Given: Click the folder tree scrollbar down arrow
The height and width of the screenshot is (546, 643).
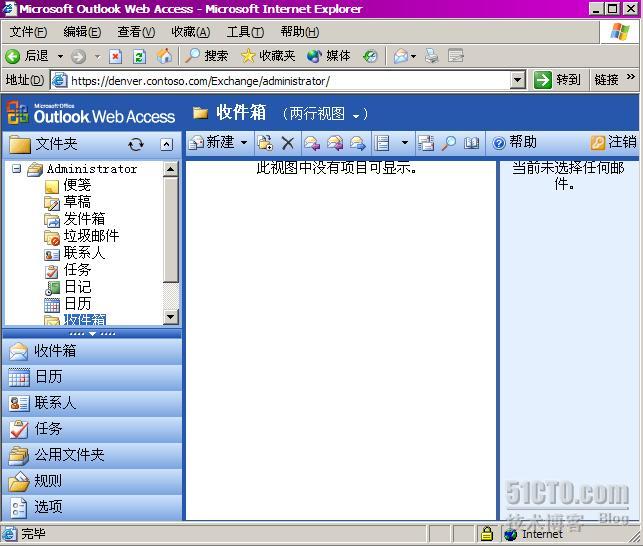Looking at the screenshot, I should 170,317.
